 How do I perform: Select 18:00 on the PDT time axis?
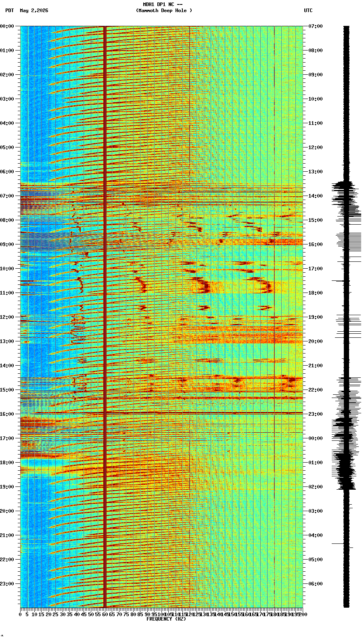point(7,463)
